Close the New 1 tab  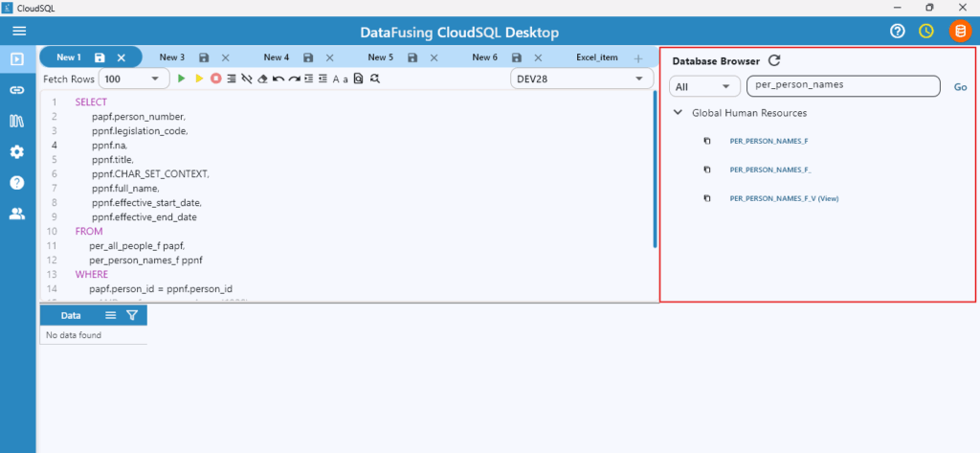point(122,57)
